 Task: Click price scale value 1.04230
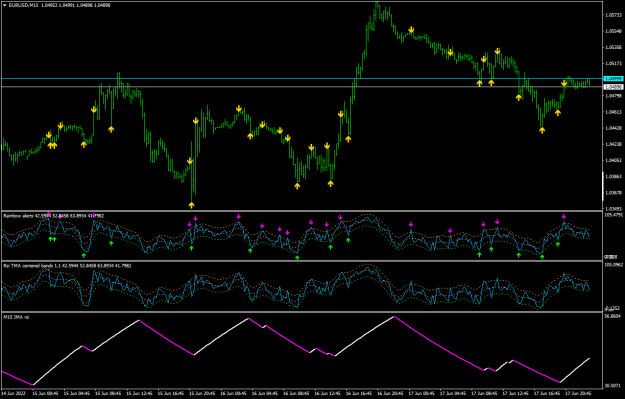point(613,144)
